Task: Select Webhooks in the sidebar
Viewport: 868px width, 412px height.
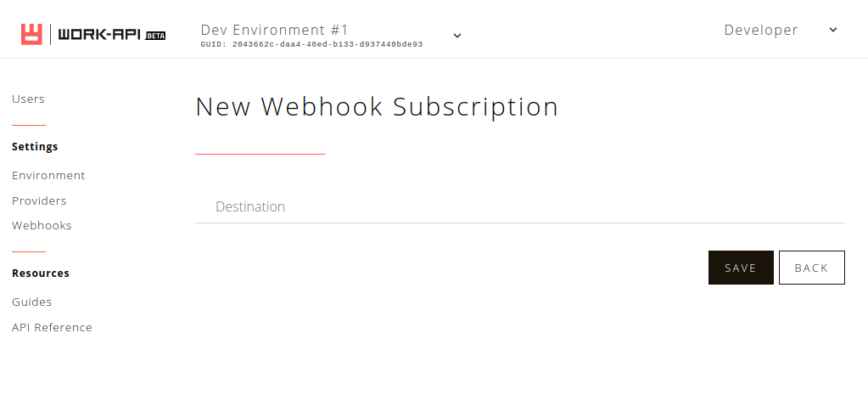Action: pos(42,226)
